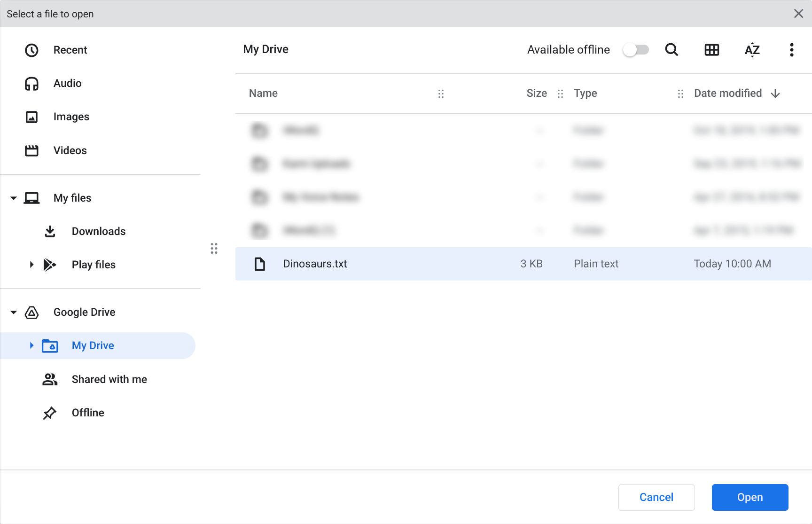The height and width of the screenshot is (524, 812).
Task: Expand the Play files folder
Action: point(31,265)
